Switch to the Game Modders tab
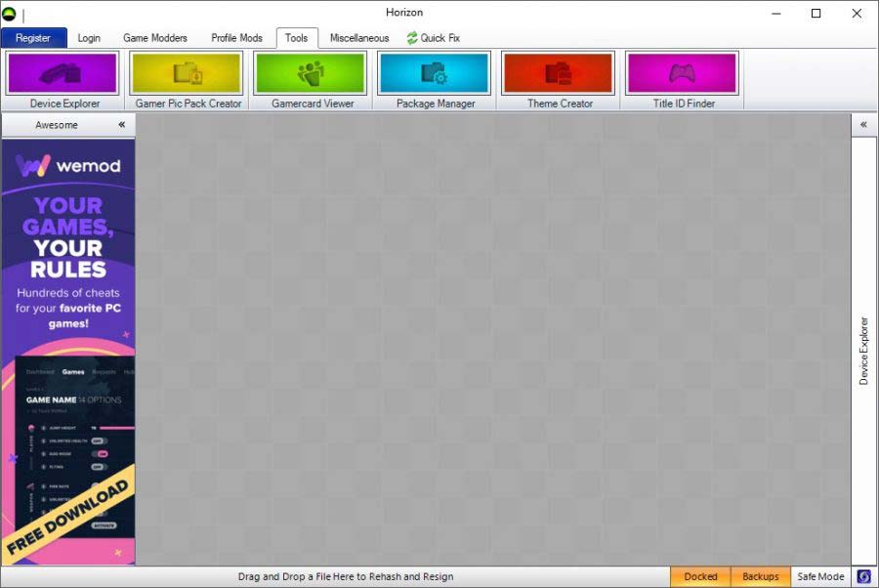This screenshot has width=879, height=588. 154,38
